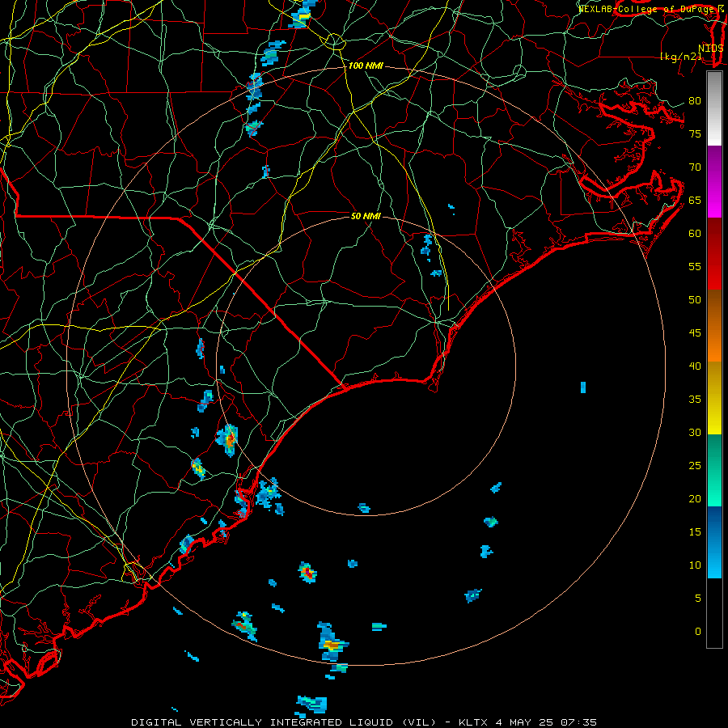The height and width of the screenshot is (728, 728).
Task: Click the scale value 30
Action: pos(695,433)
